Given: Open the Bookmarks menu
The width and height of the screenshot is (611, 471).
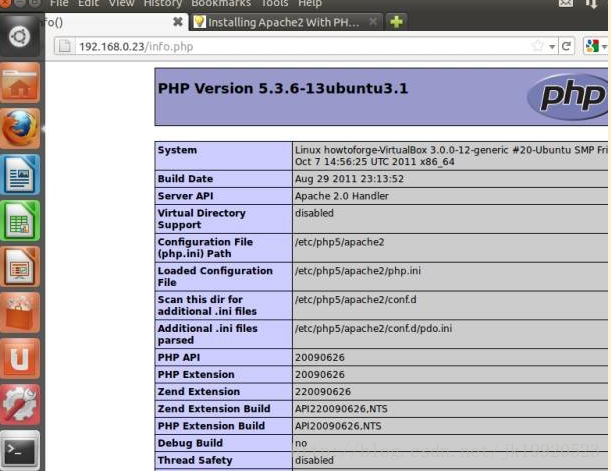Looking at the screenshot, I should (x=221, y=4).
